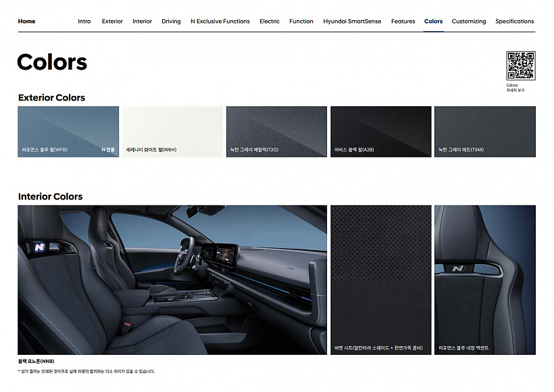Click the Colors QR code
The height and width of the screenshot is (392, 554).
coord(521,66)
